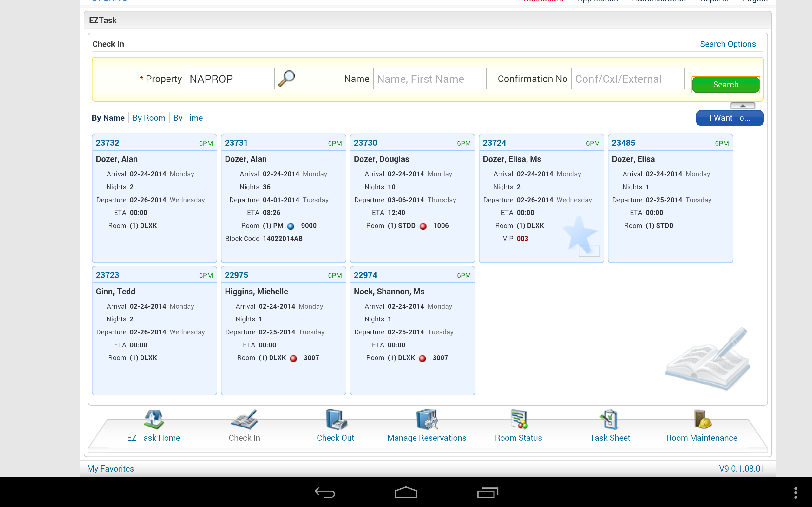This screenshot has width=812, height=507.
Task: Click the green Search button
Action: click(x=725, y=85)
